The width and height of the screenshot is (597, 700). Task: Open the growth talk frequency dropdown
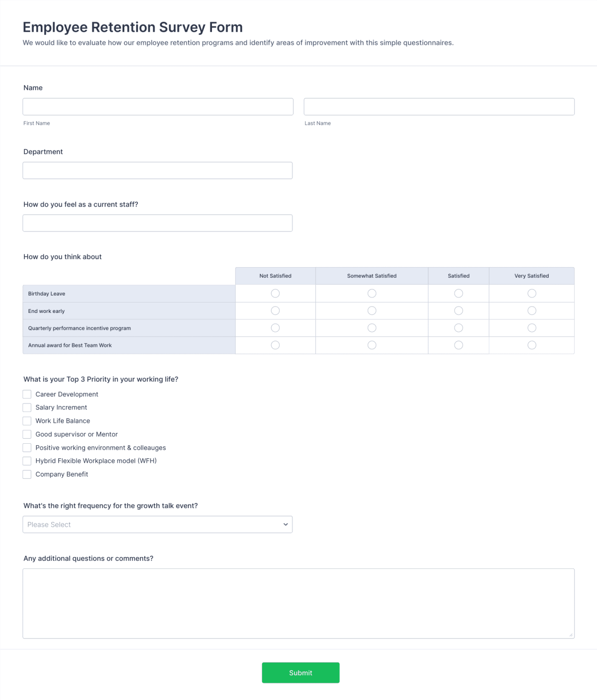(157, 524)
